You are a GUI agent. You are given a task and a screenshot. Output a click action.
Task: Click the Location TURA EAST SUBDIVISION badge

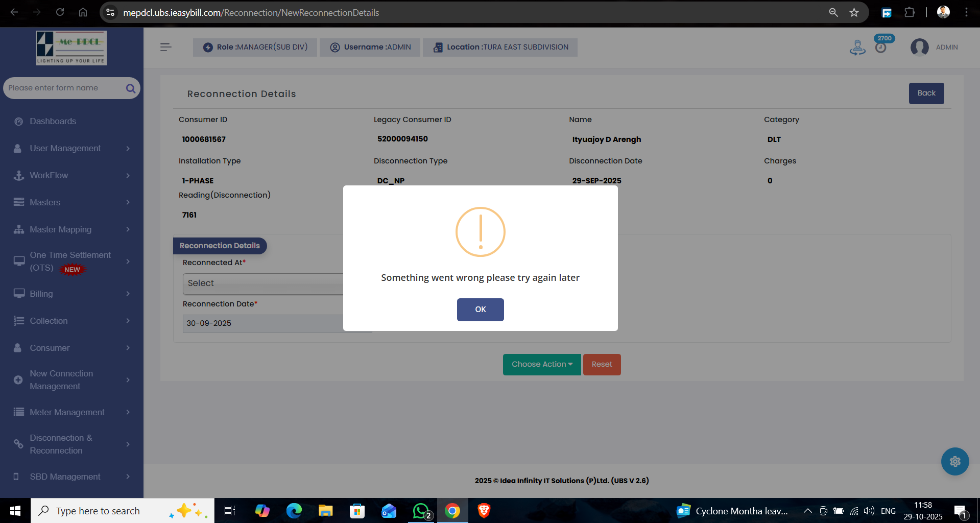pyautogui.click(x=500, y=47)
